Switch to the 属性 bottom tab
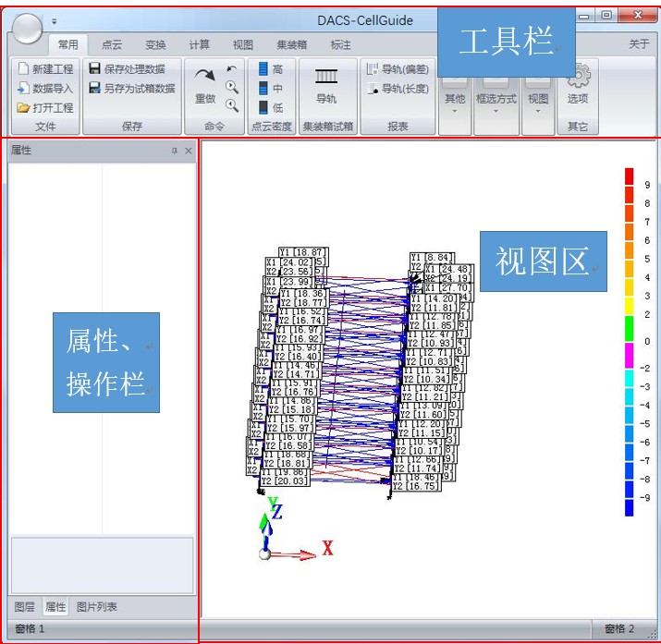The image size is (661, 644). [55, 606]
